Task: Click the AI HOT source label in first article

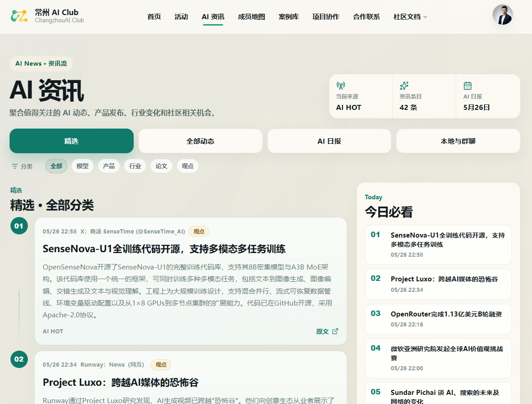Action: pyautogui.click(x=53, y=331)
